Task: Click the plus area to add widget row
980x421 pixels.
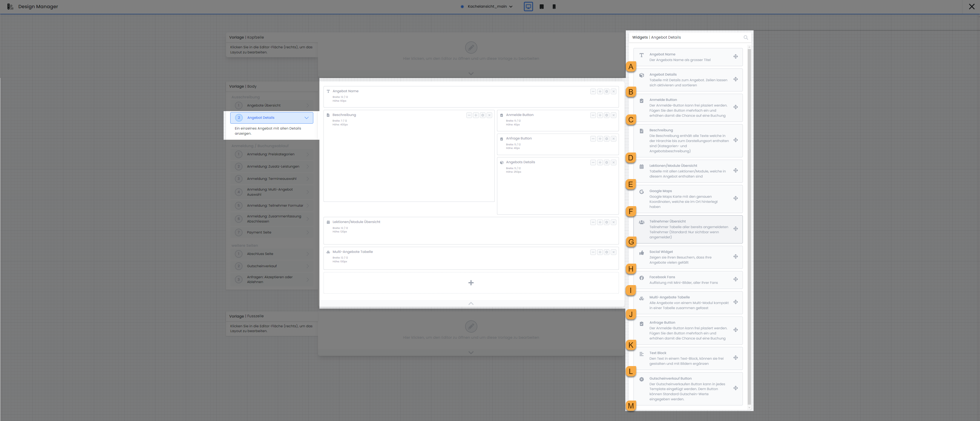Action: pos(471,283)
